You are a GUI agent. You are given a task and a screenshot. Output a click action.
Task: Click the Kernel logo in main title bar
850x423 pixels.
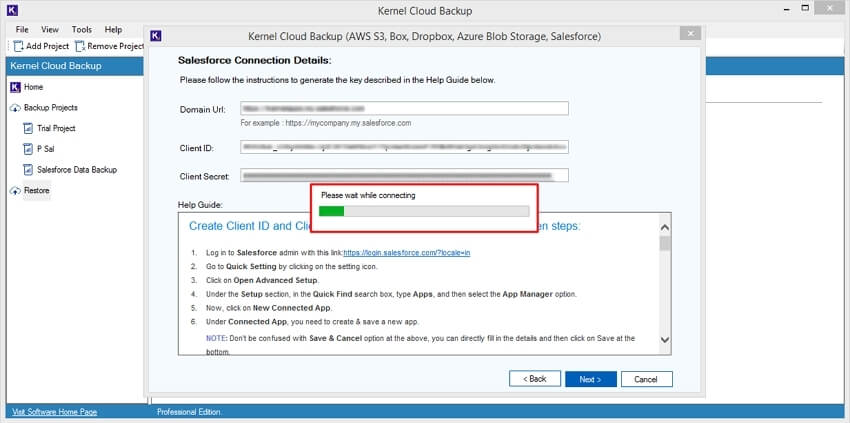pos(12,10)
